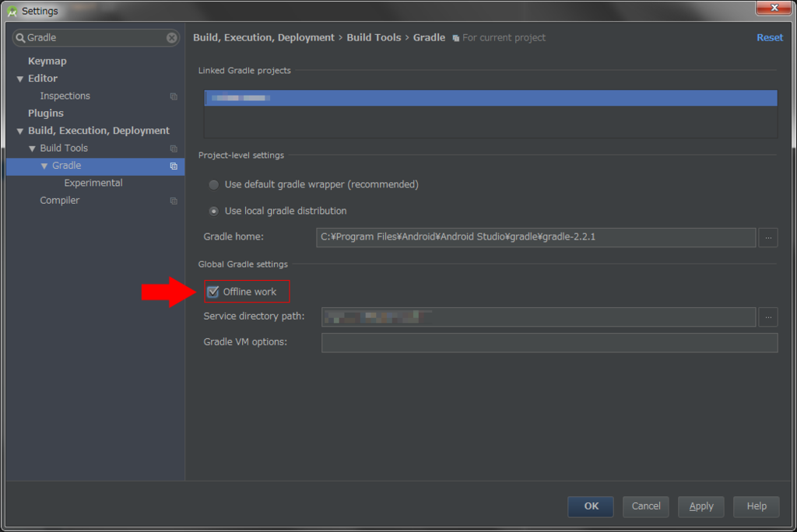The image size is (797, 532).
Task: Collapse the Editor tree node
Action: click(x=19, y=78)
